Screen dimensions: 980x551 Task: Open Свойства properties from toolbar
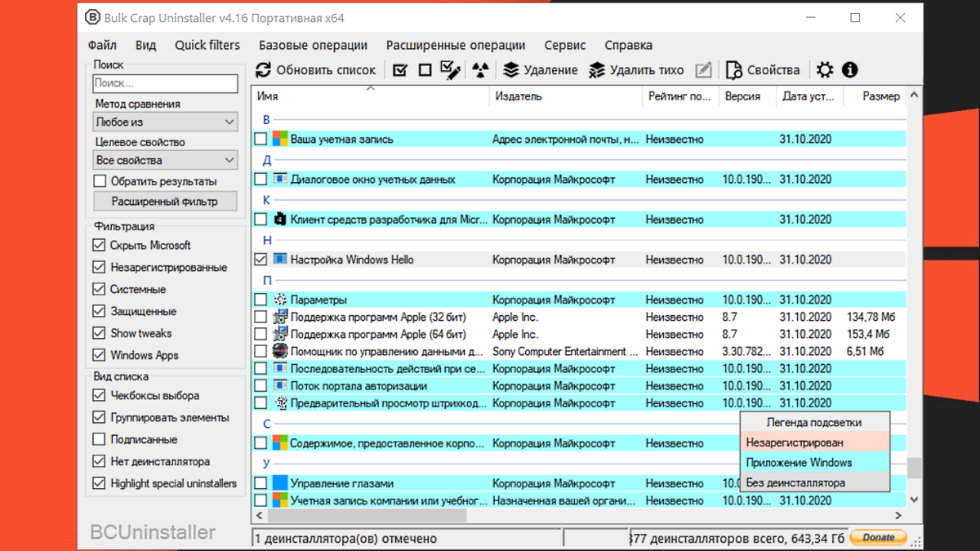click(x=763, y=70)
